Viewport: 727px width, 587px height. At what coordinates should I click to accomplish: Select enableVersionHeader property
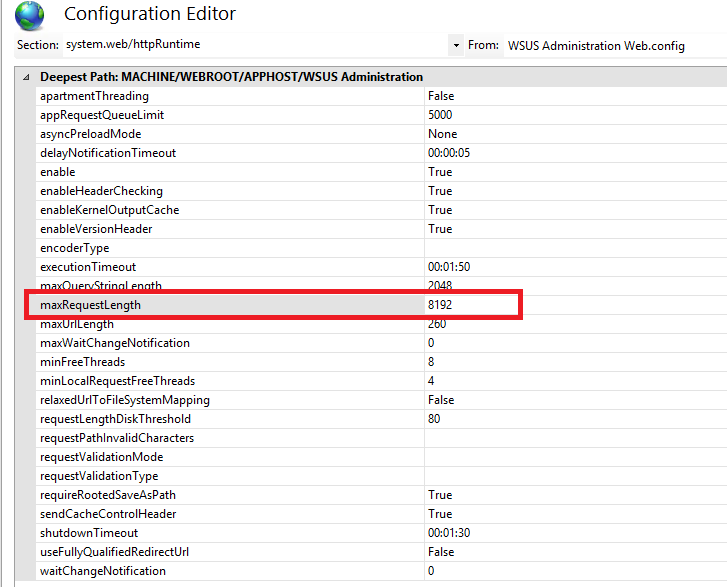[x=96, y=229]
